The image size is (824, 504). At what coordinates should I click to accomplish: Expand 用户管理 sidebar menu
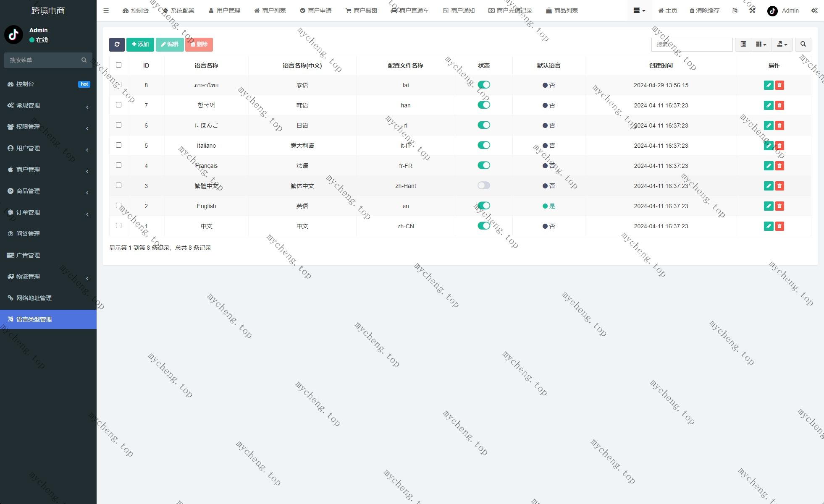coord(48,148)
